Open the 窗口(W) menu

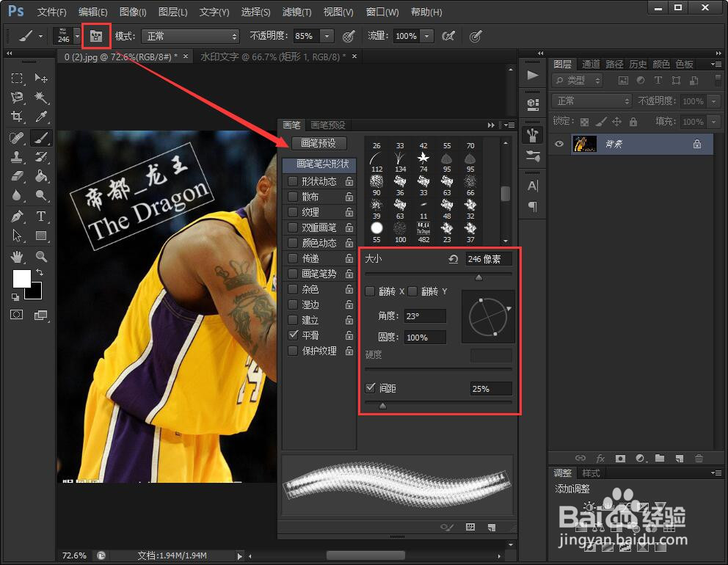382,12
